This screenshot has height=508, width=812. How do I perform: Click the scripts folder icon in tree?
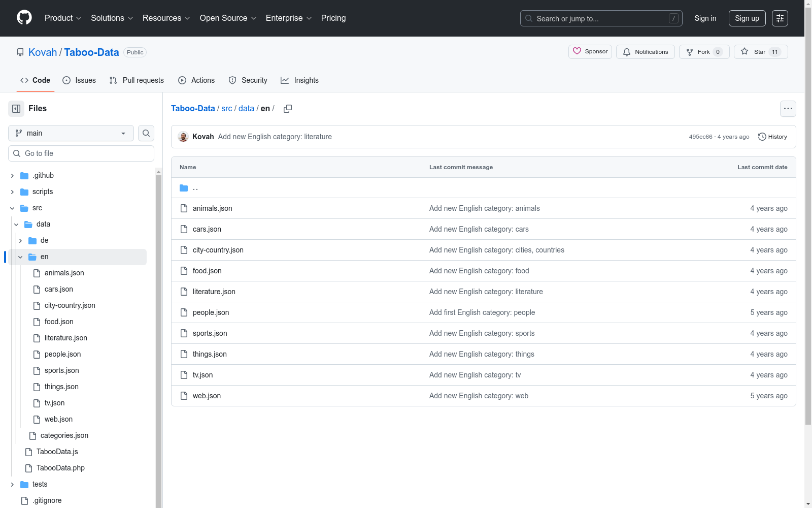(x=24, y=192)
